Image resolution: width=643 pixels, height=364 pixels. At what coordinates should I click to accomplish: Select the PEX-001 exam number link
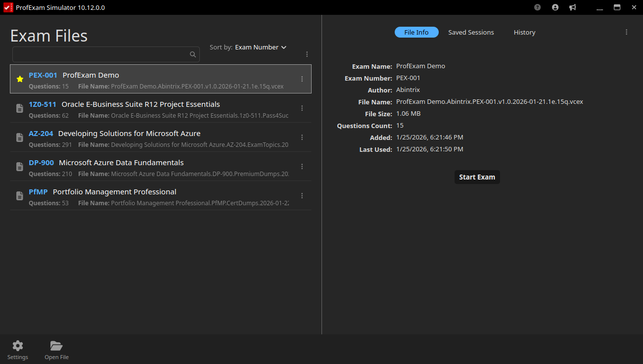(43, 75)
